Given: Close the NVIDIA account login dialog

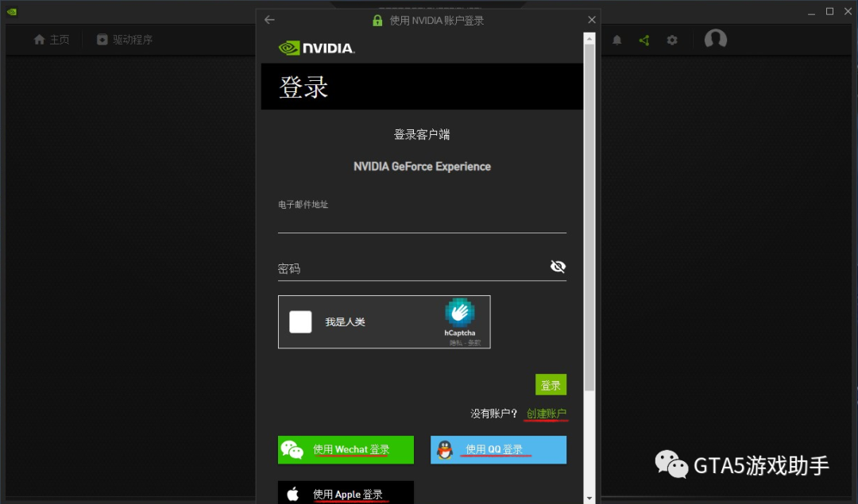Looking at the screenshot, I should click(592, 20).
